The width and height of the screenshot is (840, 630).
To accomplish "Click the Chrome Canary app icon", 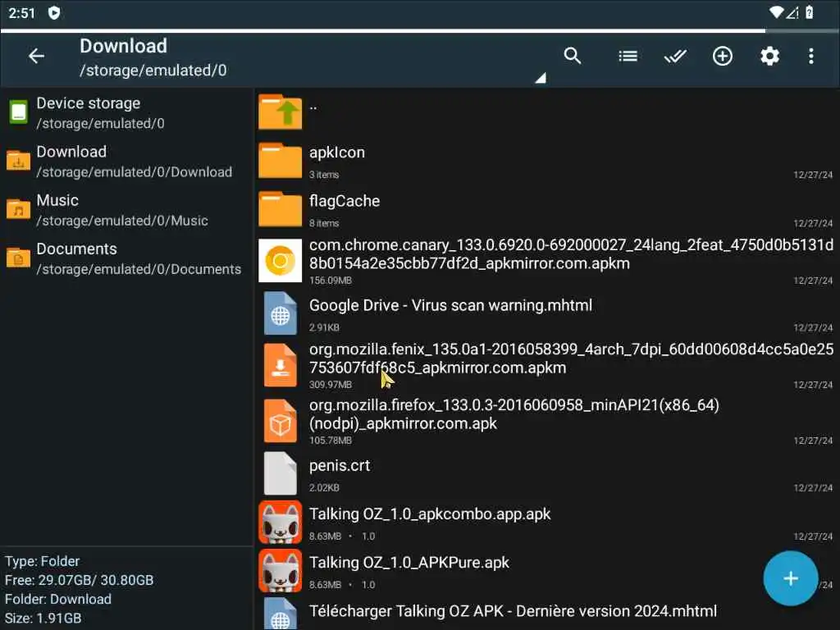I will 280,260.
